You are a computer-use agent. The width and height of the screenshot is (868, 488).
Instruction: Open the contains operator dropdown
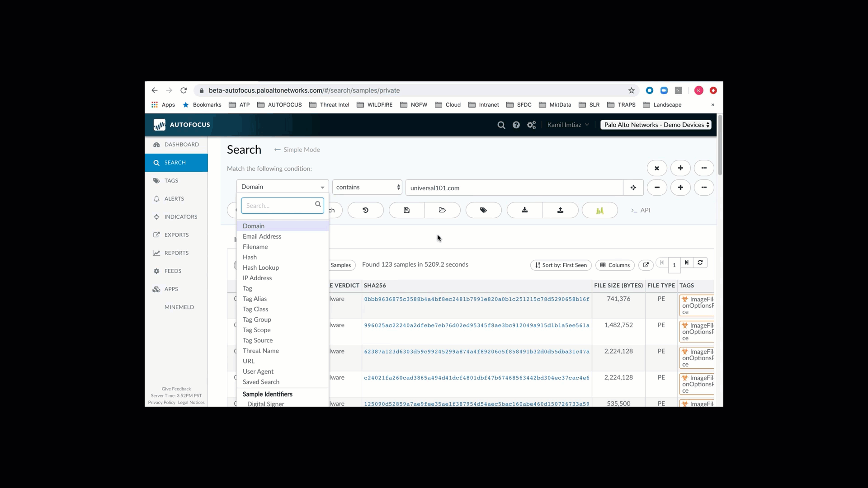coord(367,187)
